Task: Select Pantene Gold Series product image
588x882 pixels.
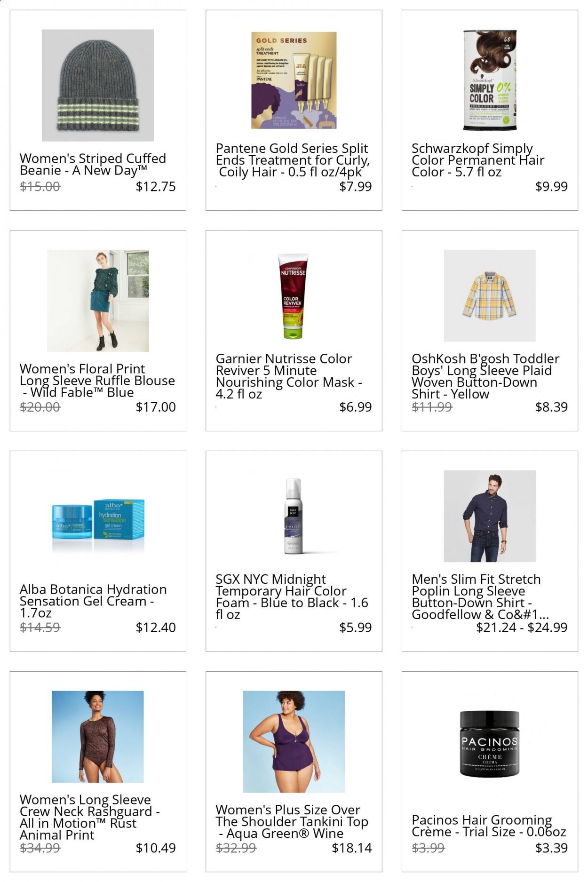Action: coord(294,80)
